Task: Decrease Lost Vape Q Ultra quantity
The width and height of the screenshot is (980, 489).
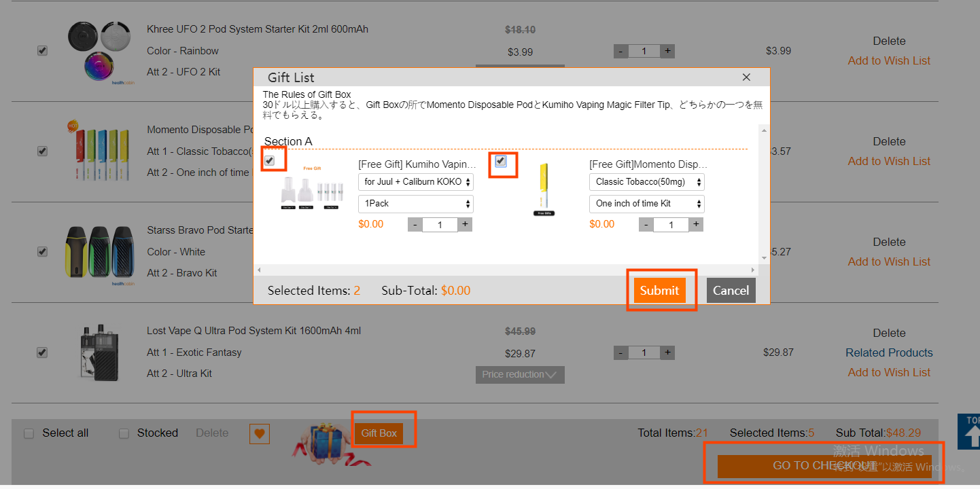Action: click(x=621, y=353)
